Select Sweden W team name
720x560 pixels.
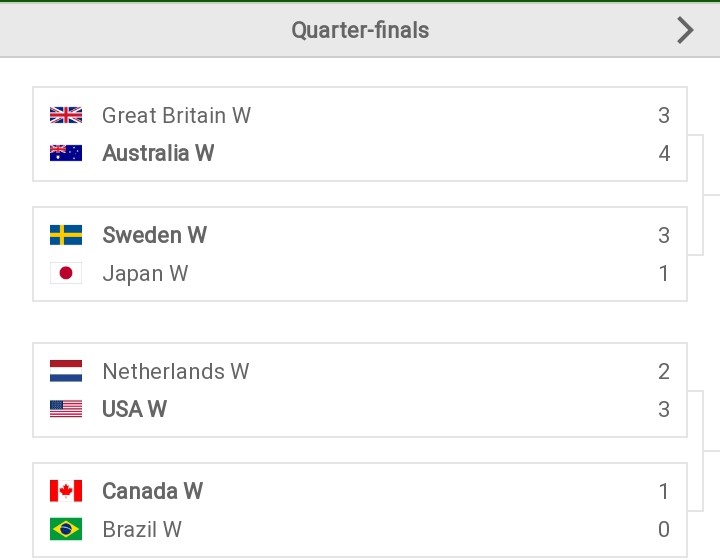point(154,235)
